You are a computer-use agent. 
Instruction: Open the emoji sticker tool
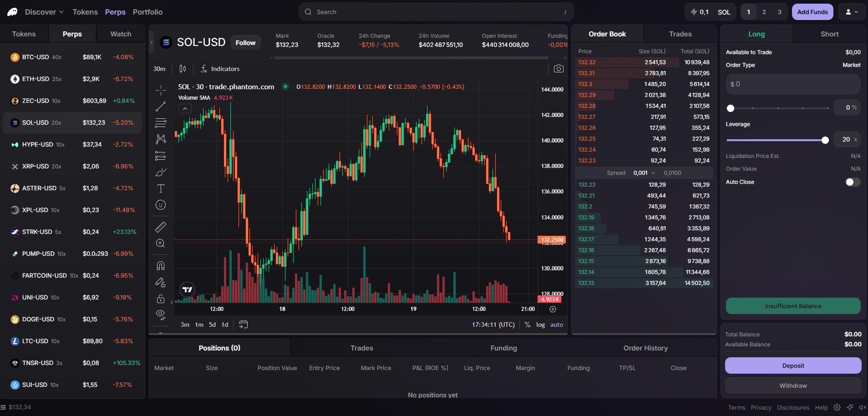click(x=161, y=205)
